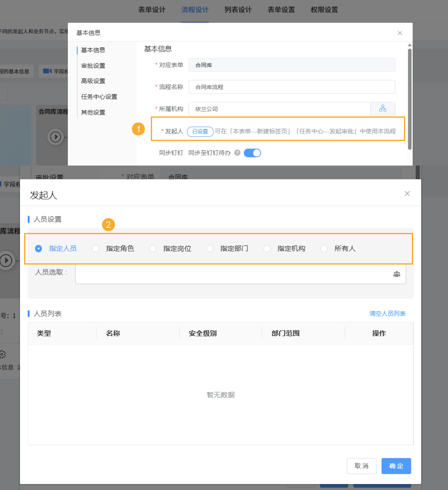Image resolution: width=448 pixels, height=490 pixels.
Task: Open people picker icon in 人员选取 field
Action: [396, 274]
